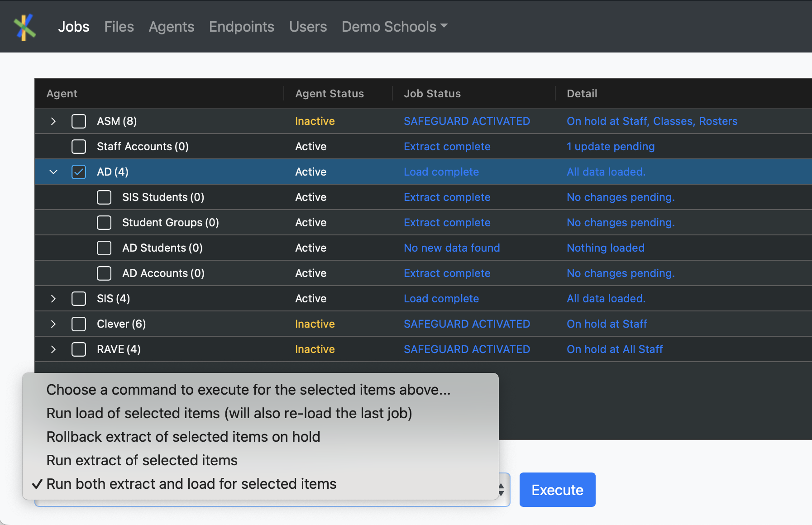Check the RAVE (4) checkbox
812x525 pixels.
[79, 349]
